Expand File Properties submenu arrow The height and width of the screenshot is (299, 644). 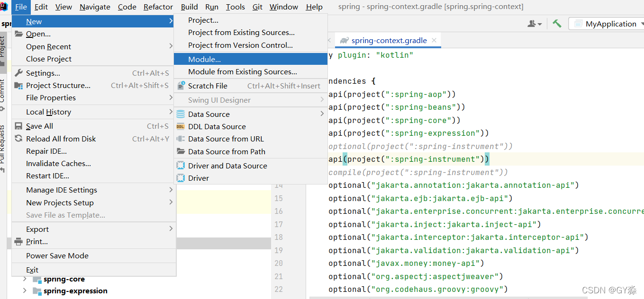(171, 97)
